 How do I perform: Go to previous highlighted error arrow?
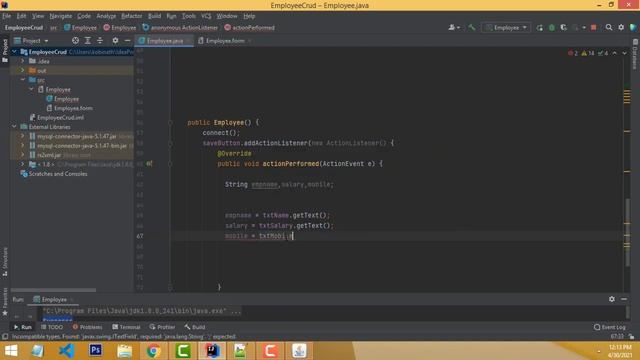(615, 53)
